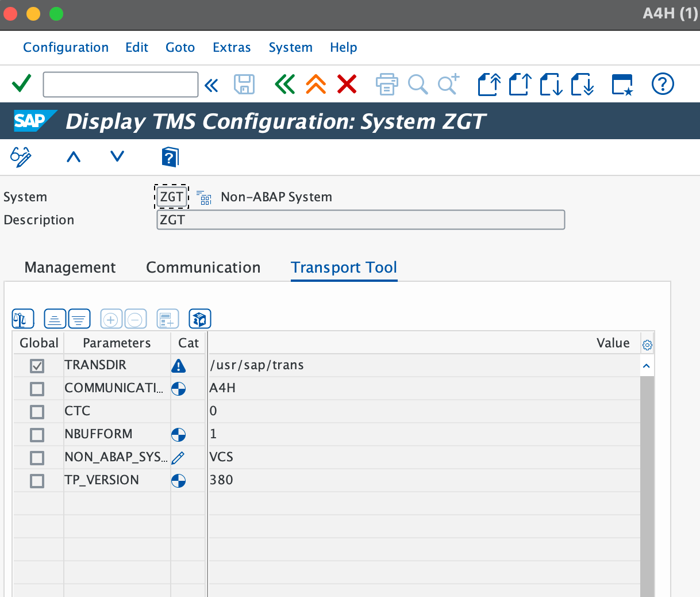Image resolution: width=700 pixels, height=597 pixels.
Task: Go to the previous page icon
Action: coord(520,85)
